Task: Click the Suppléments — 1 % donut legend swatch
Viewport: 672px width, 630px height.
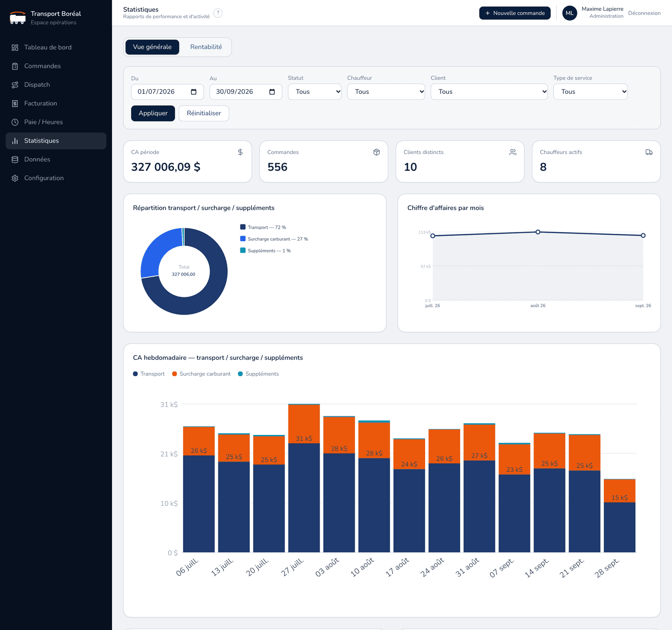Action: [243, 251]
